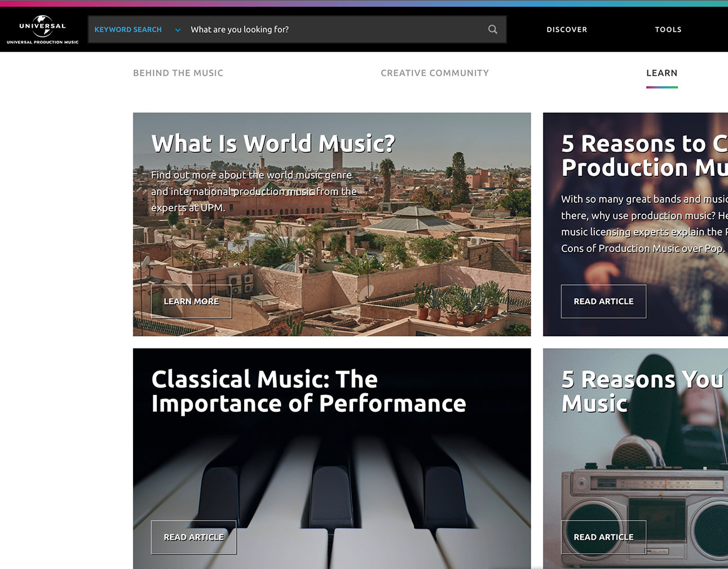Select the Learn tab

click(x=662, y=73)
